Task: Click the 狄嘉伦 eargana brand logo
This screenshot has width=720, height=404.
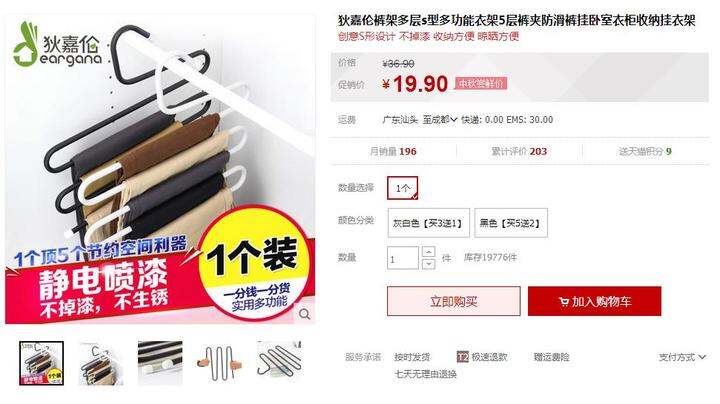Action: pos(57,45)
